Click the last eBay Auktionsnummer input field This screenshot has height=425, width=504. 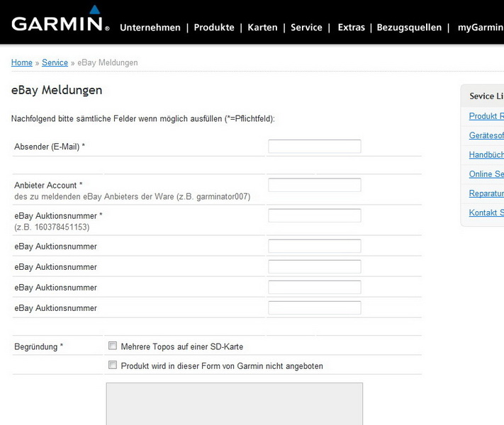click(x=315, y=308)
